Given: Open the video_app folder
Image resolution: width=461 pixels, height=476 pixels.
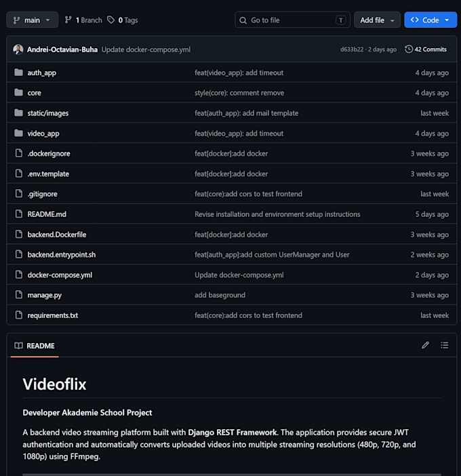Looking at the screenshot, I should 43,134.
